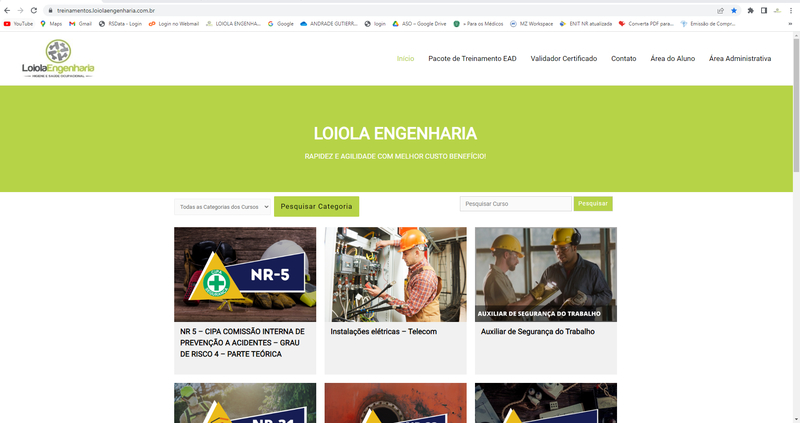Image resolution: width=800 pixels, height=423 pixels.
Task: Click the Pesquisar Curso search field
Action: 515,204
